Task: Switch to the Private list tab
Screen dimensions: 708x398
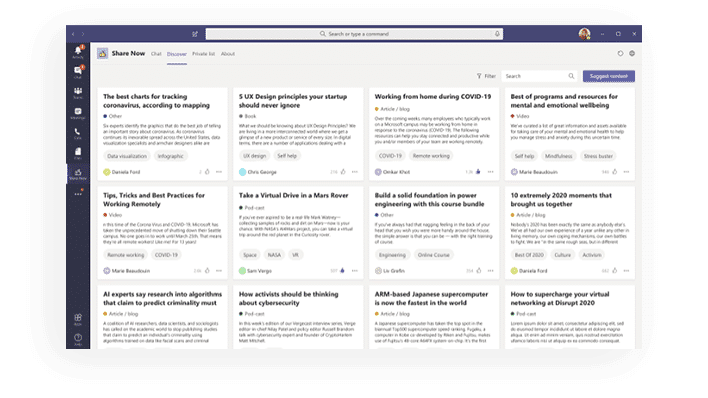Action: pyautogui.click(x=203, y=54)
